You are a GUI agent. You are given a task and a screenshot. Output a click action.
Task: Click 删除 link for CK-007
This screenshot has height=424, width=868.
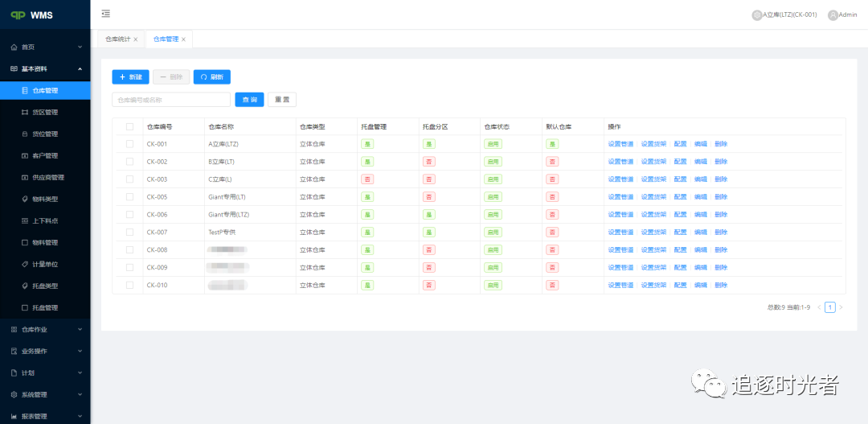coord(721,233)
